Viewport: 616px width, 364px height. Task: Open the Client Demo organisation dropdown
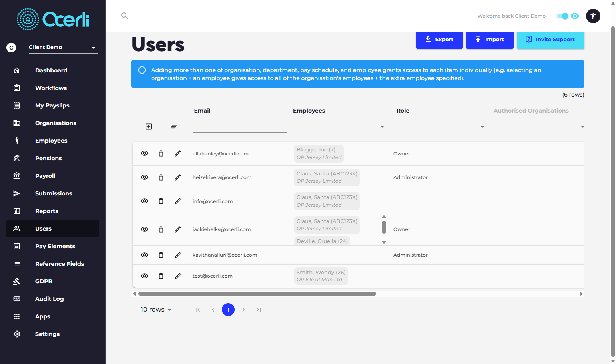[x=63, y=47]
